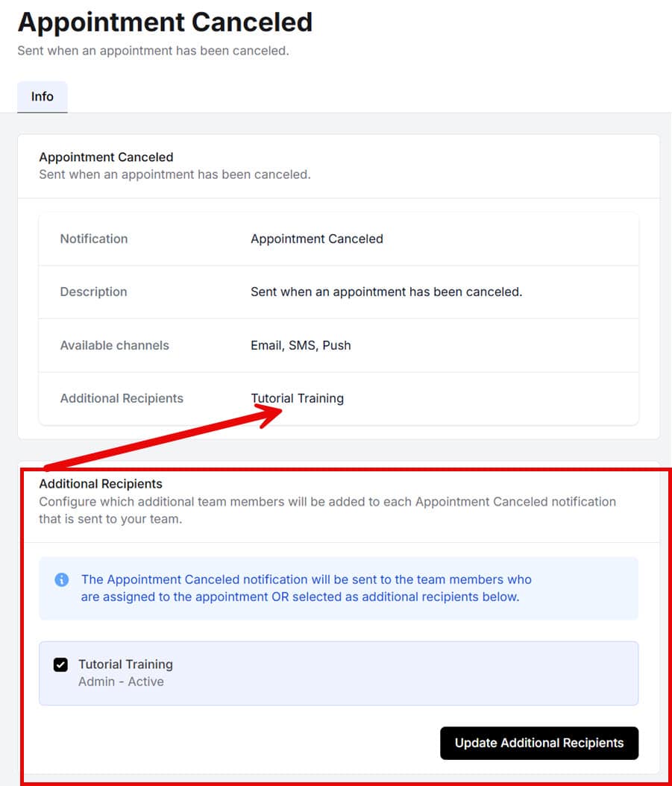Click the Description row in the info table
This screenshot has height=786, width=672.
coord(93,292)
